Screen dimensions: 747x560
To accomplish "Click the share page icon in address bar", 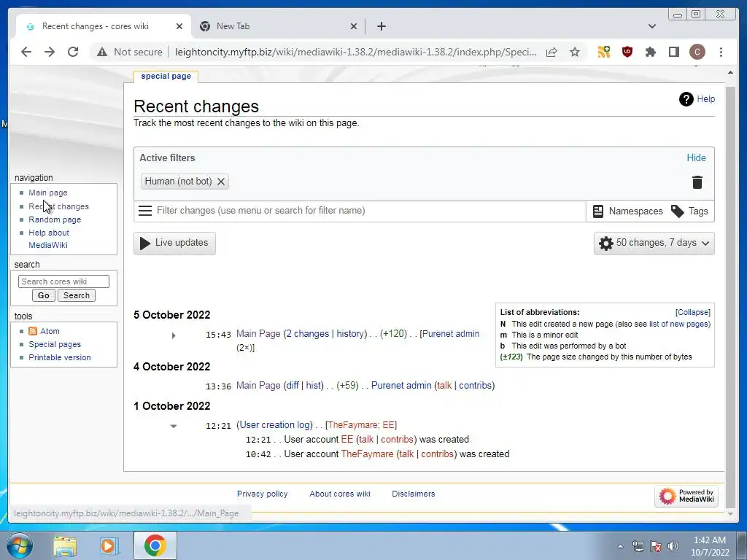I will point(551,52).
